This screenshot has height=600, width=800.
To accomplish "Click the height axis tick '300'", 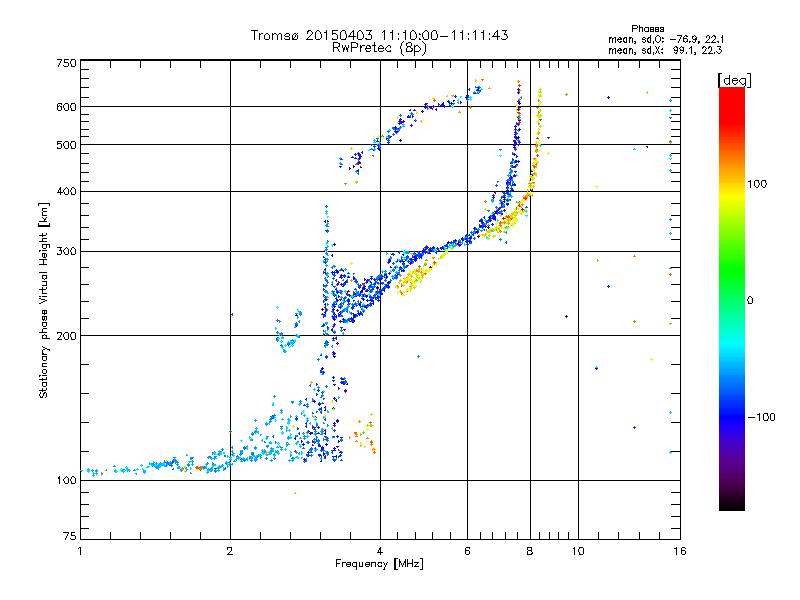I will 66,251.
